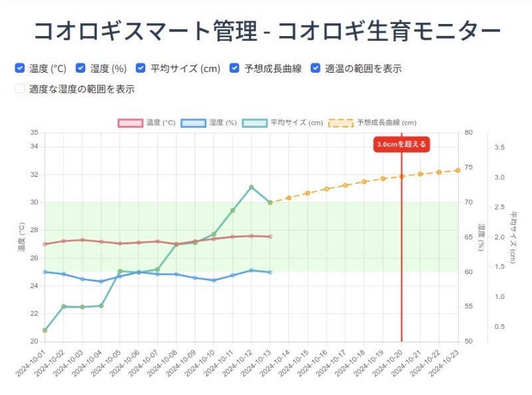Click the 湿度 data point on 2024-10-04
532x395 pixels.
pyautogui.click(x=101, y=282)
